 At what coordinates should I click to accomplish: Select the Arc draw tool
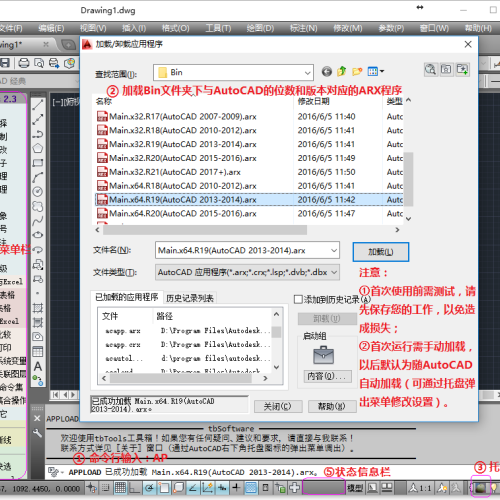tap(38, 177)
